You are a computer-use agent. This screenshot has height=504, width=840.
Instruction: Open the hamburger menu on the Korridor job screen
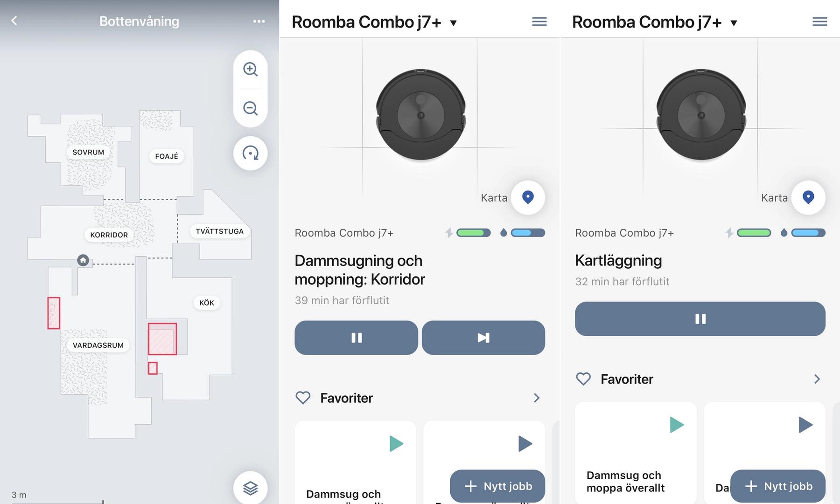click(x=539, y=21)
